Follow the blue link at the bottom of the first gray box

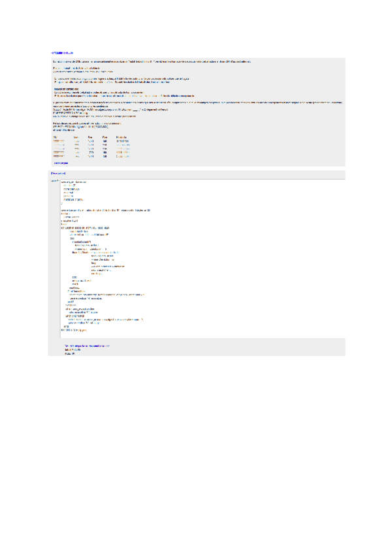(61, 163)
